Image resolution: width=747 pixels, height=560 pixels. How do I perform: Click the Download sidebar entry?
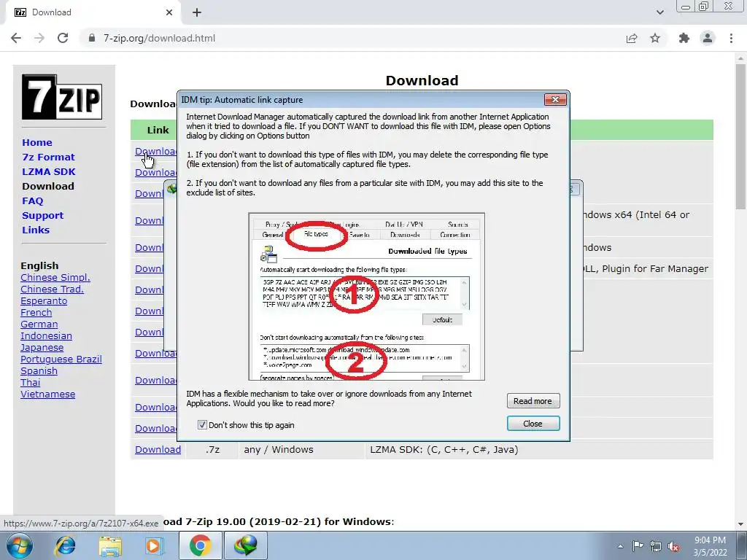pos(48,186)
